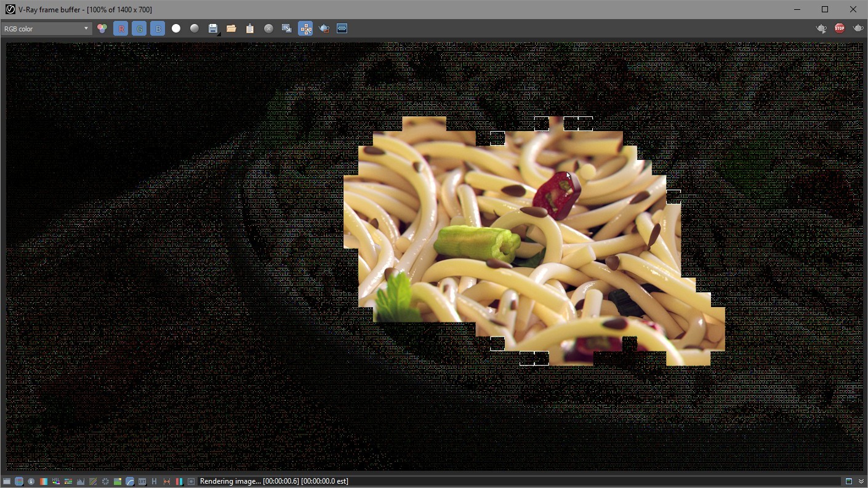This screenshot has width=868, height=488.
Task: Save the rendered image (floppy disk)
Action: pyautogui.click(x=213, y=29)
